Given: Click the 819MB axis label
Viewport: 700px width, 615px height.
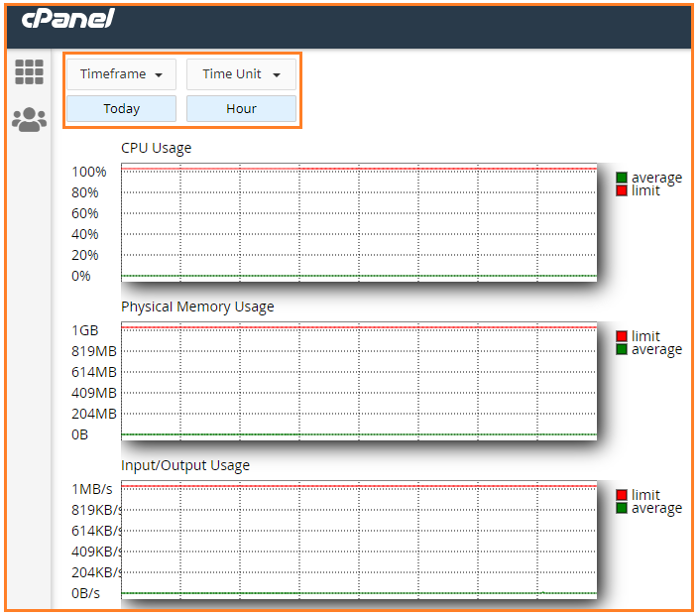Looking at the screenshot, I should [94, 351].
